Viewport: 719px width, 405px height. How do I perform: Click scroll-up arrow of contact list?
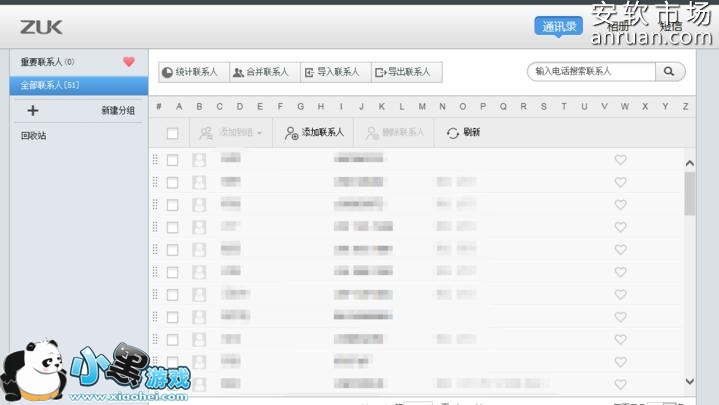click(690, 163)
